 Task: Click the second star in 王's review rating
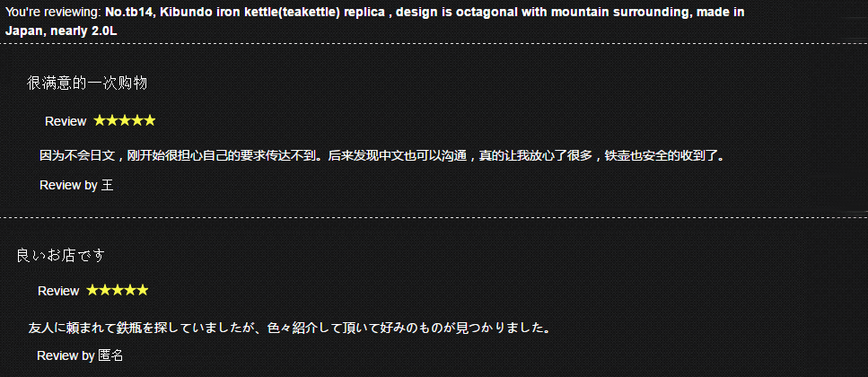pos(112,120)
